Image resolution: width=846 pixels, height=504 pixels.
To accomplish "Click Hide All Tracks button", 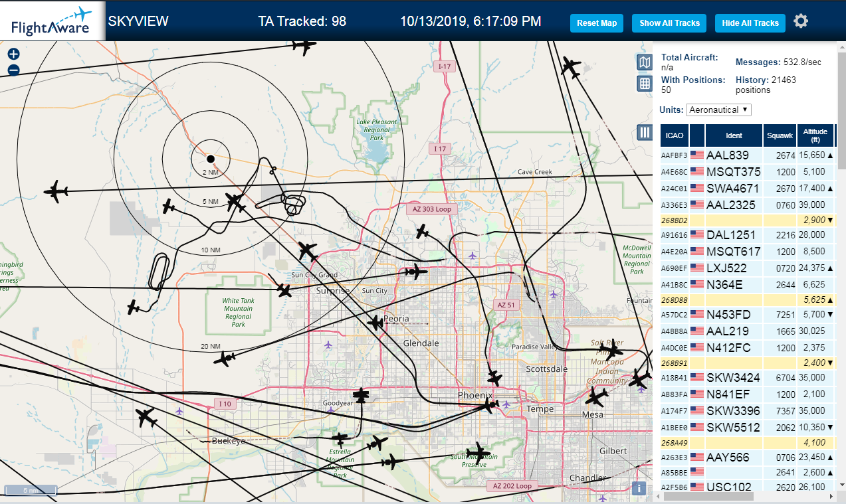I will click(750, 23).
